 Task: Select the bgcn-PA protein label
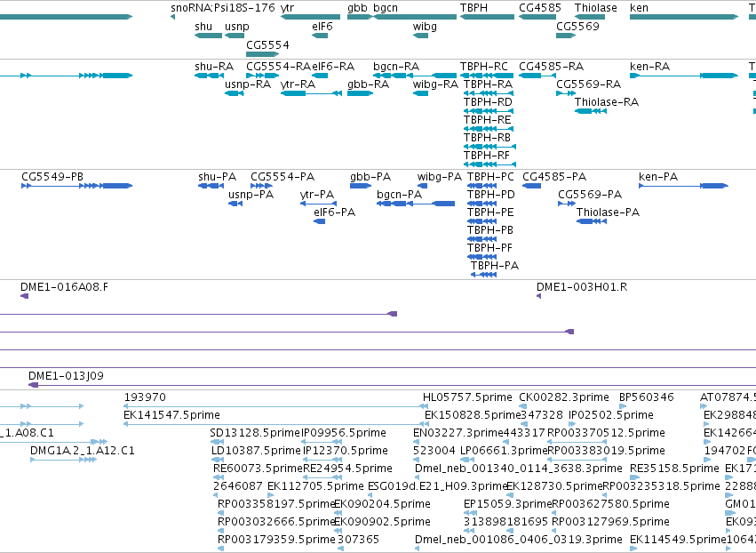click(x=399, y=195)
